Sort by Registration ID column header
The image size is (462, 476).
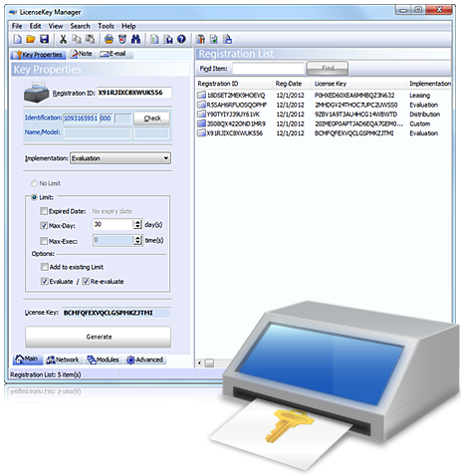click(218, 84)
